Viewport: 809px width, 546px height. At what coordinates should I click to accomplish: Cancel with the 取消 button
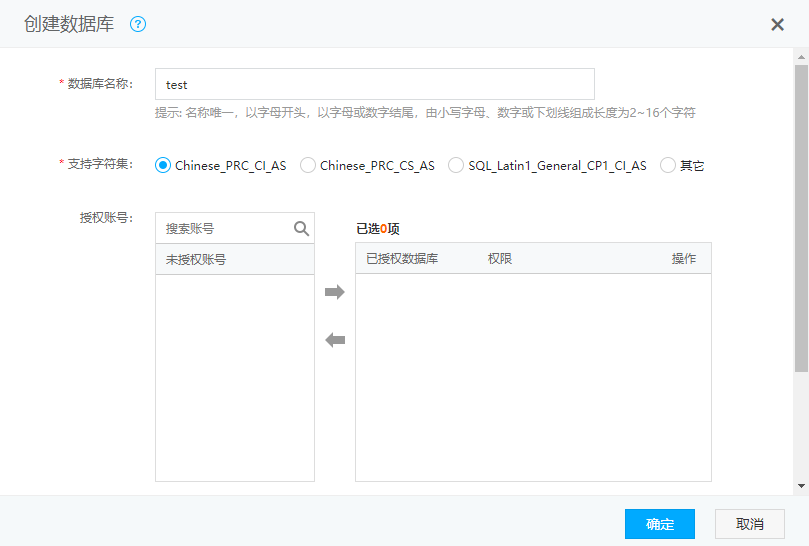coord(749,524)
